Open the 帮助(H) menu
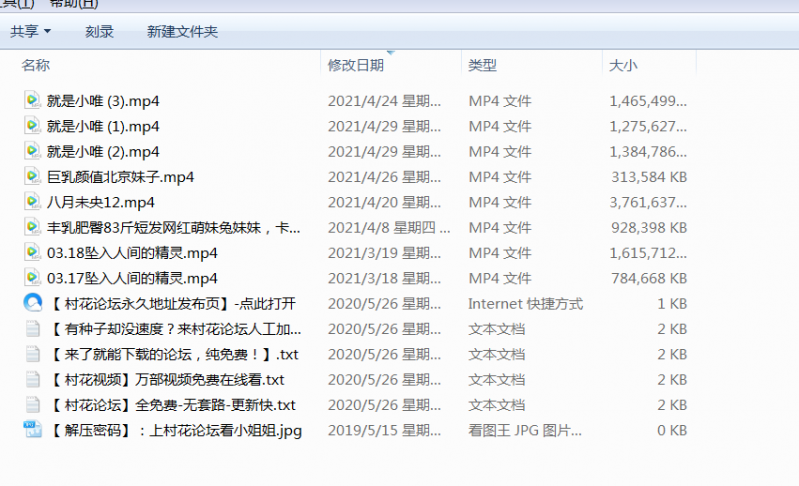The image size is (799, 486). pos(75,4)
